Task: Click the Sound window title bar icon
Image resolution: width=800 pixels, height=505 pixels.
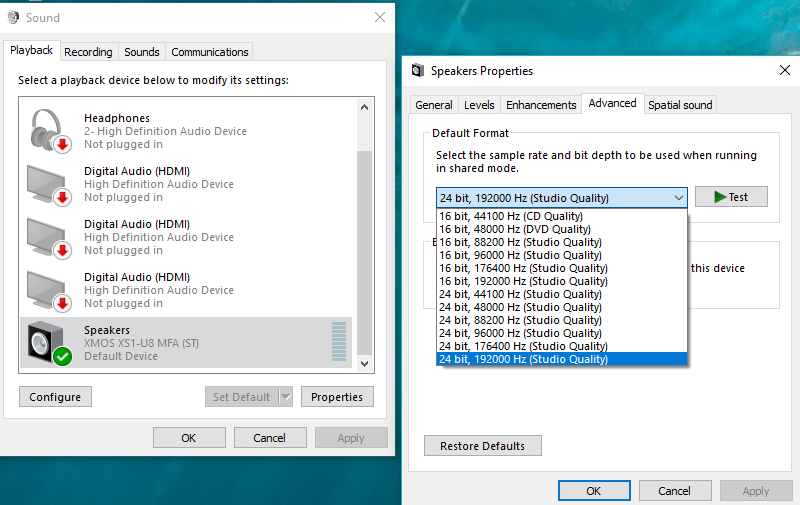Action: tap(13, 17)
